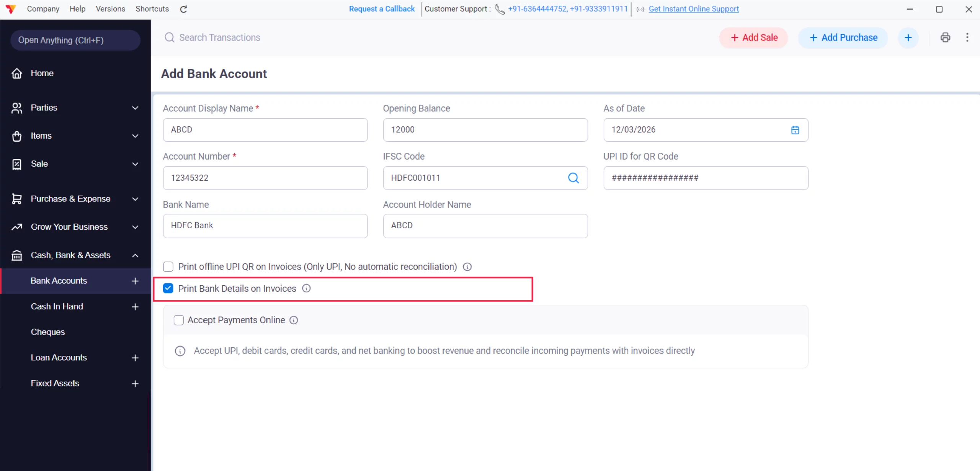This screenshot has width=980, height=471.
Task: Open the three-dot more options menu
Action: point(967,38)
